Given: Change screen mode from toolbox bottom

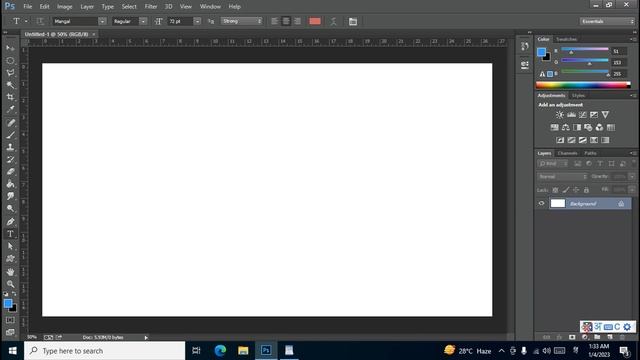Looking at the screenshot, I should pyautogui.click(x=10, y=332).
